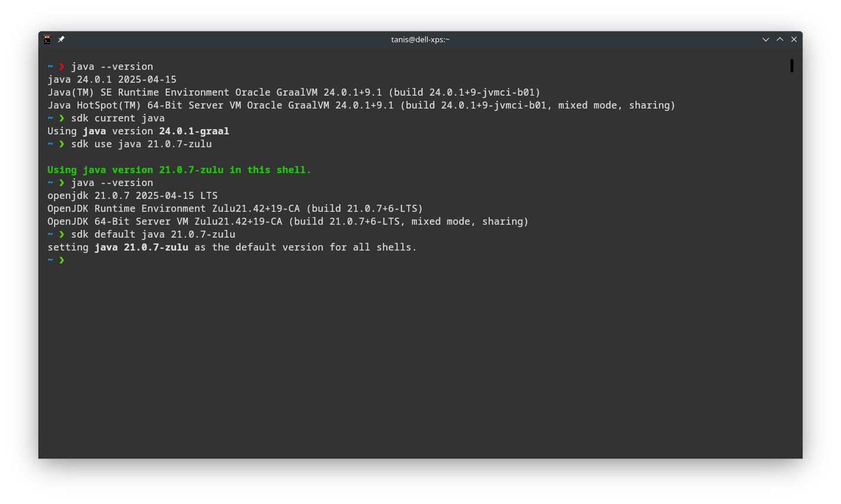Image resolution: width=841 pixels, height=504 pixels.
Task: Click the 'sdk use java 21.0.7-zulu' command
Action: pyautogui.click(x=142, y=144)
